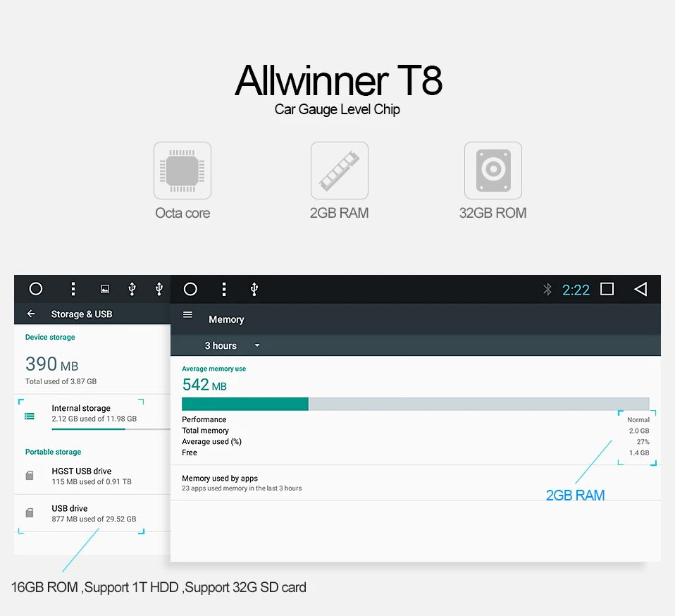This screenshot has height=616, width=675.
Task: Open Internal storage entry
Action: (x=92, y=413)
